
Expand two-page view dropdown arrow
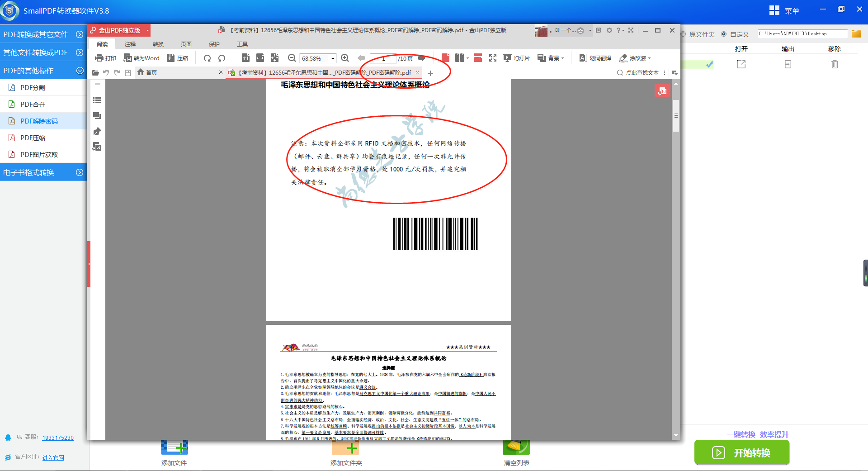(467, 58)
